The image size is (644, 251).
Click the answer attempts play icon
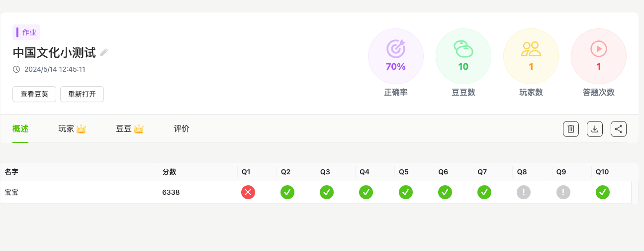(x=599, y=49)
